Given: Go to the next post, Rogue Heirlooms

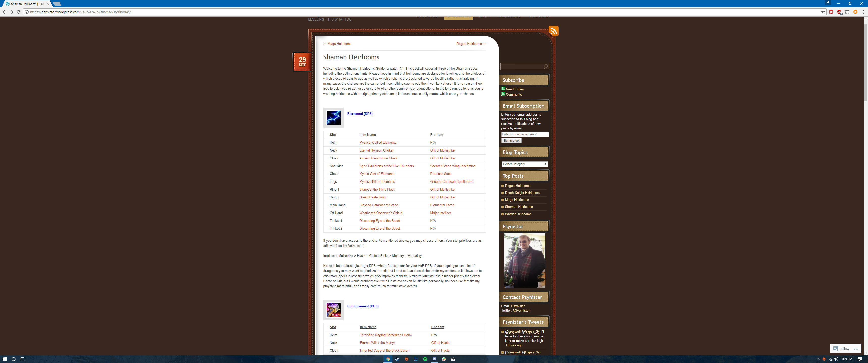Looking at the screenshot, I should pos(471,44).
